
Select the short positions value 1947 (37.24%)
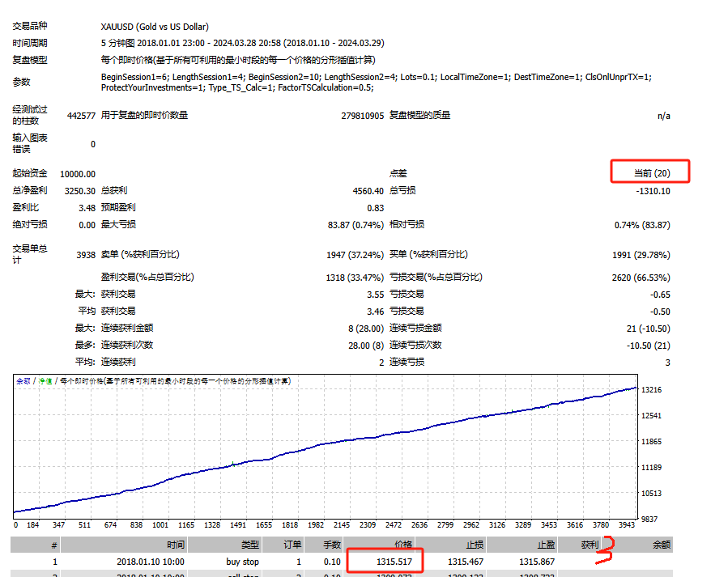pyautogui.click(x=355, y=255)
